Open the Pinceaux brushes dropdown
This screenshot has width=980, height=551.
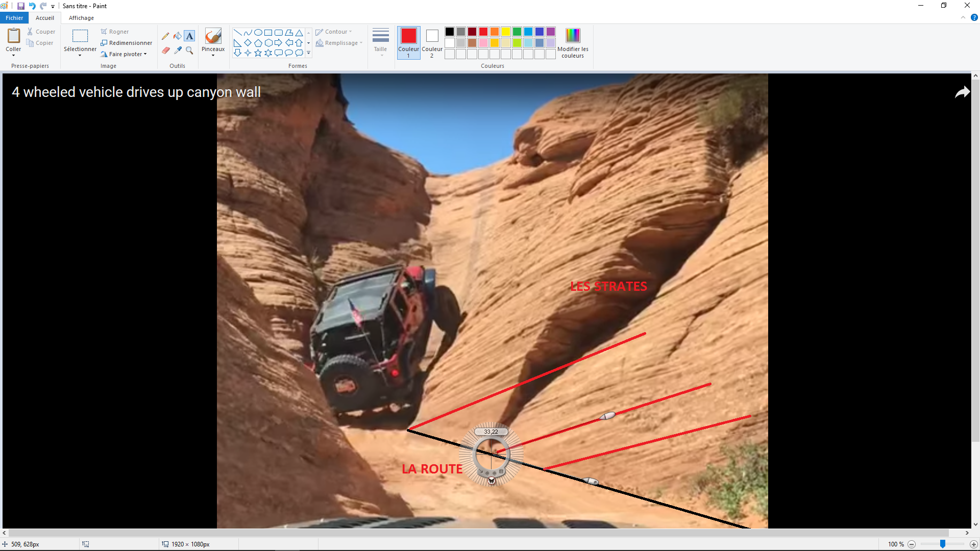(213, 55)
